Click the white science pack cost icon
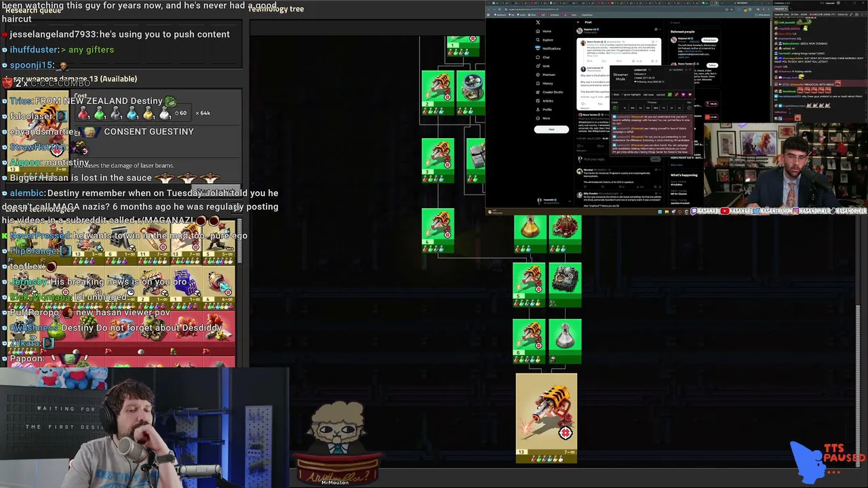The width and height of the screenshot is (868, 488). pos(165,113)
